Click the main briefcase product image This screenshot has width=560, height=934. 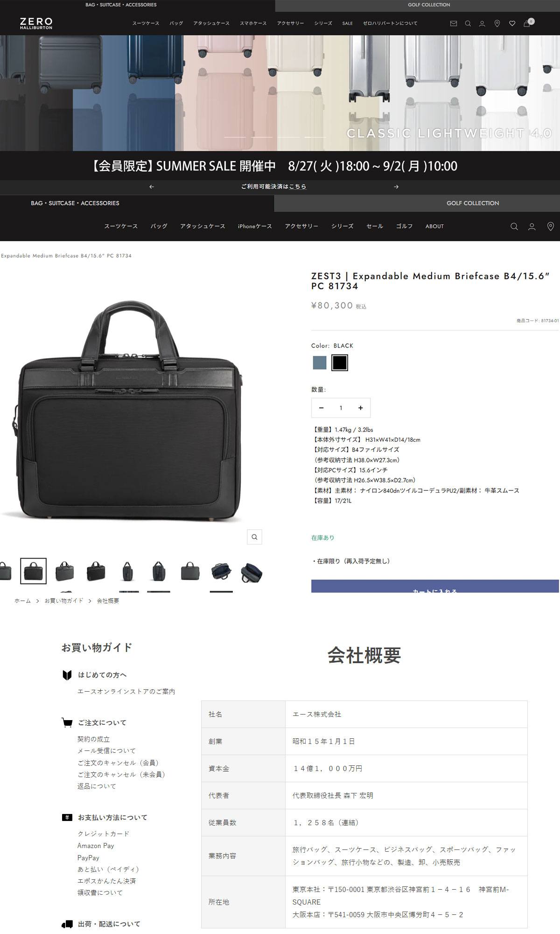click(129, 411)
